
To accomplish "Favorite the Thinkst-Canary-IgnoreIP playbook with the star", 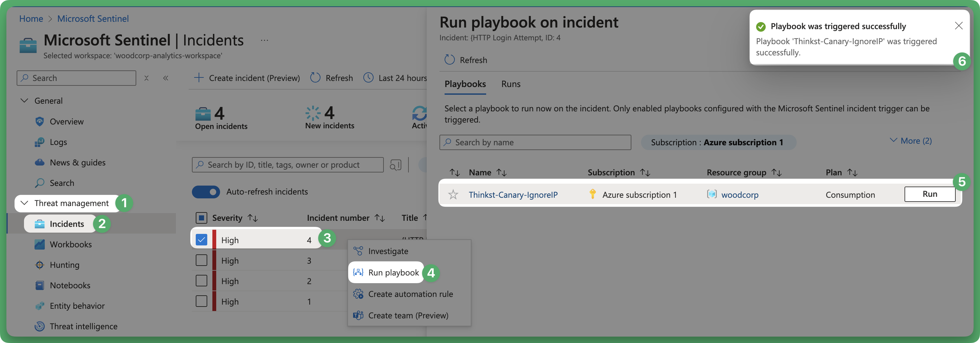I will click(x=453, y=195).
